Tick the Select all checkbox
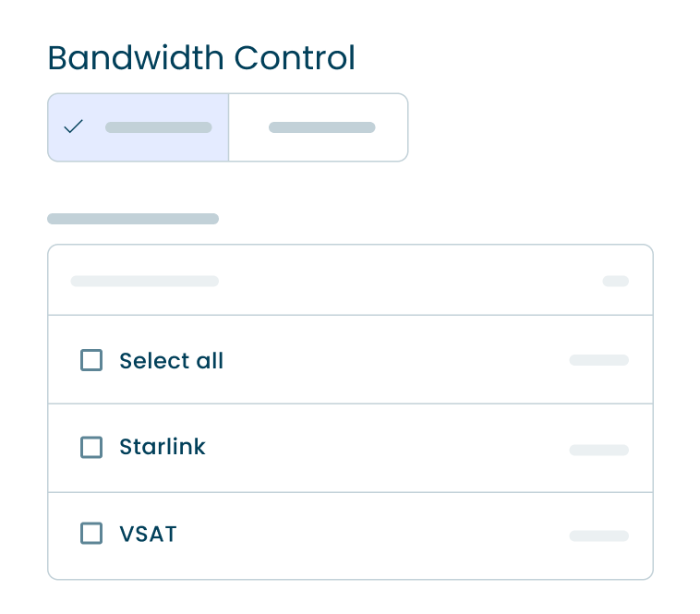 tap(91, 360)
